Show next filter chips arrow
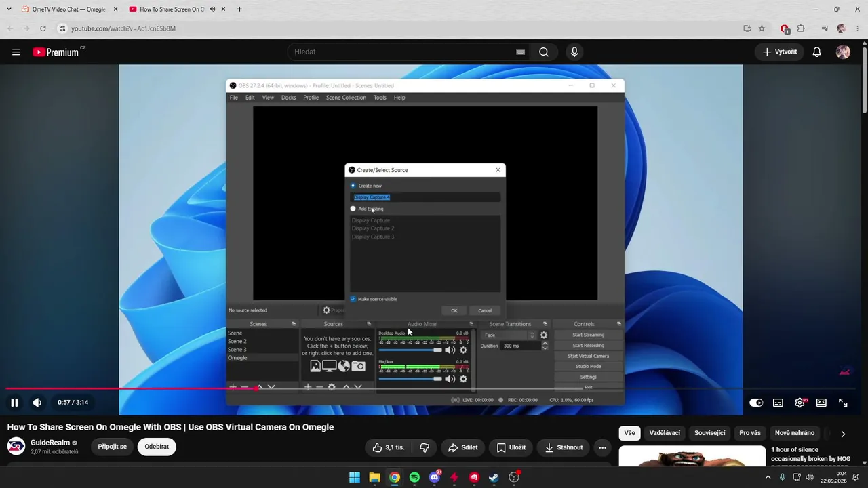 [x=843, y=434]
